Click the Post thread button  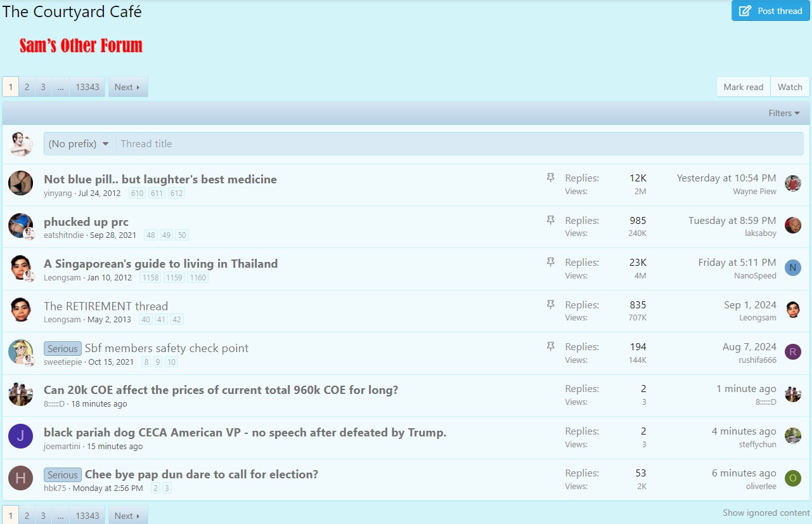pyautogui.click(x=771, y=11)
